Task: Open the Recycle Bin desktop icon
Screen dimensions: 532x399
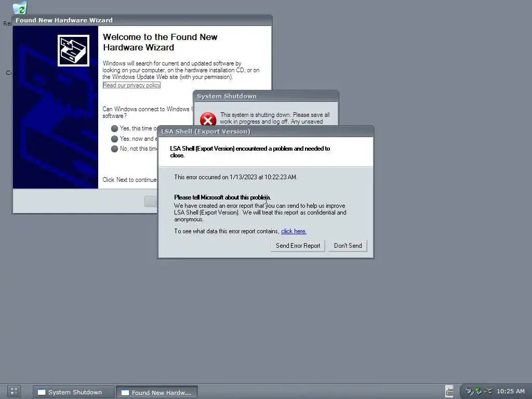Action: pyautogui.click(x=20, y=7)
